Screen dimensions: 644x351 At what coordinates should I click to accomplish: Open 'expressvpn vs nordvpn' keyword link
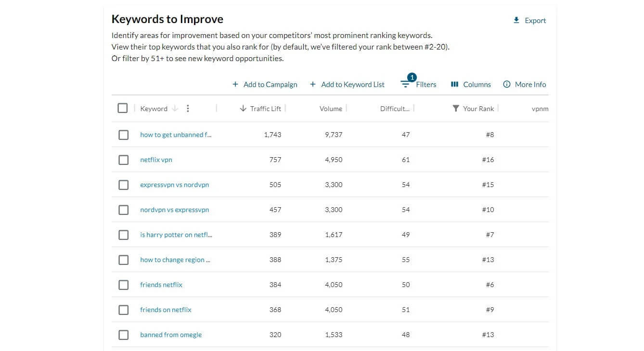tap(174, 185)
